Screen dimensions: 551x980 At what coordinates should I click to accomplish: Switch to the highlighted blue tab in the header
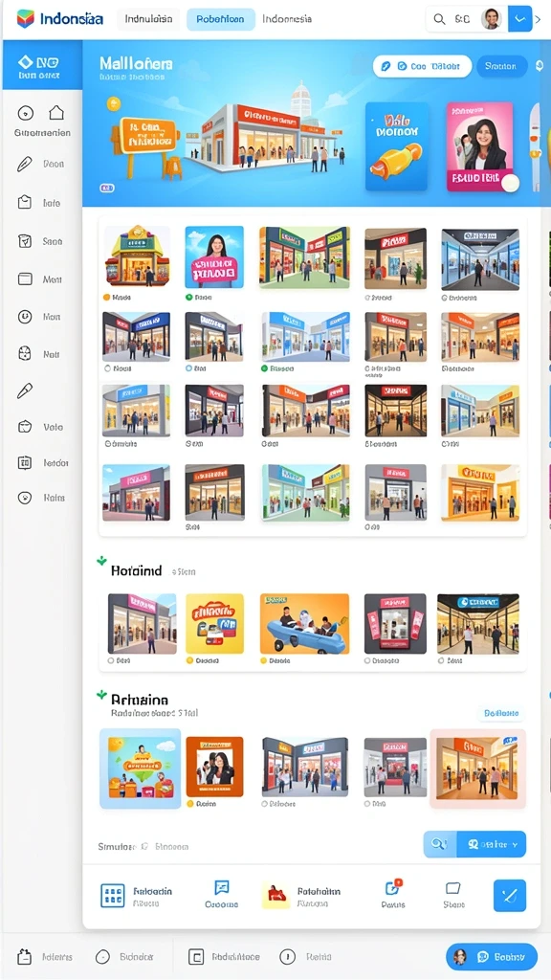[221, 19]
